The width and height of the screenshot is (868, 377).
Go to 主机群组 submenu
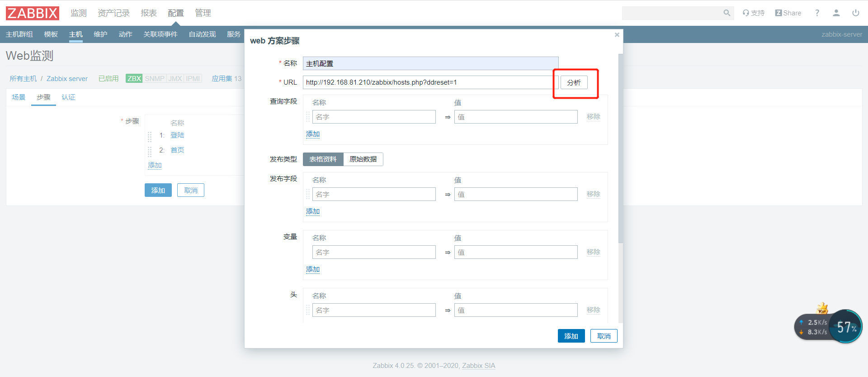(19, 34)
